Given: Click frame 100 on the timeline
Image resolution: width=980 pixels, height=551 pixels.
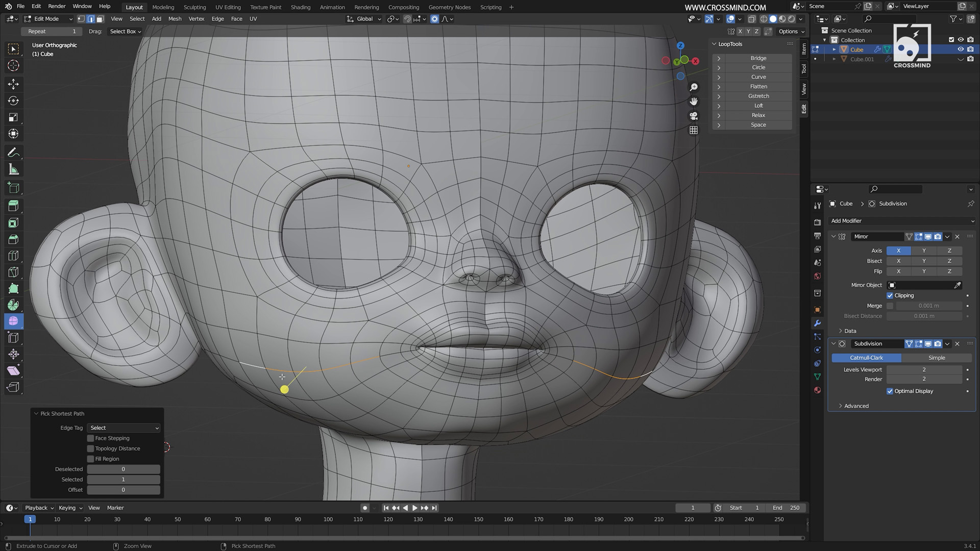Looking at the screenshot, I should click(x=328, y=519).
